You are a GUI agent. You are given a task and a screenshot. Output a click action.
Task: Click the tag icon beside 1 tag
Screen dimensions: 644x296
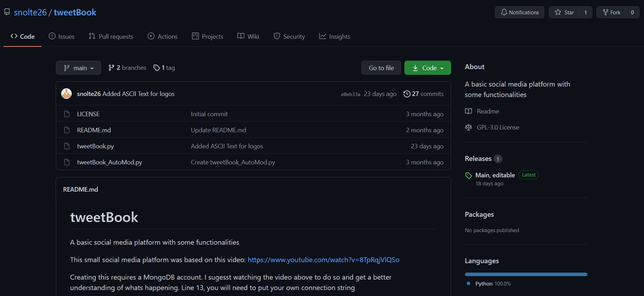157,68
